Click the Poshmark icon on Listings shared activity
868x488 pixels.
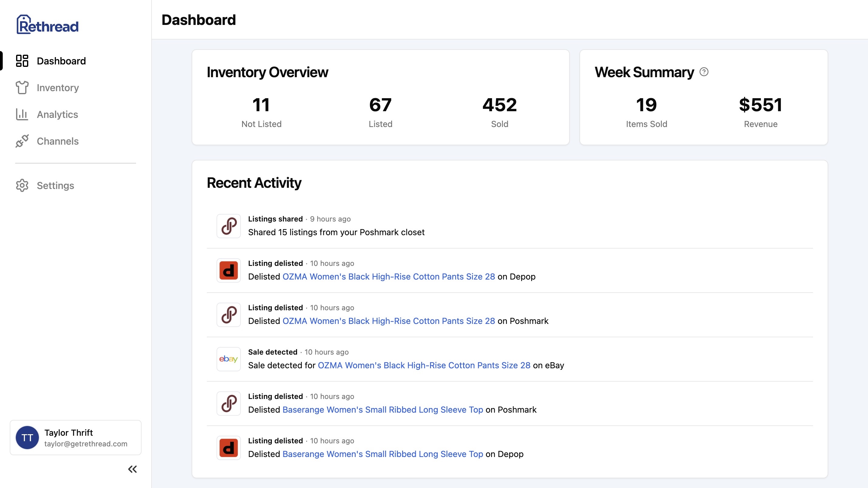pos(228,226)
